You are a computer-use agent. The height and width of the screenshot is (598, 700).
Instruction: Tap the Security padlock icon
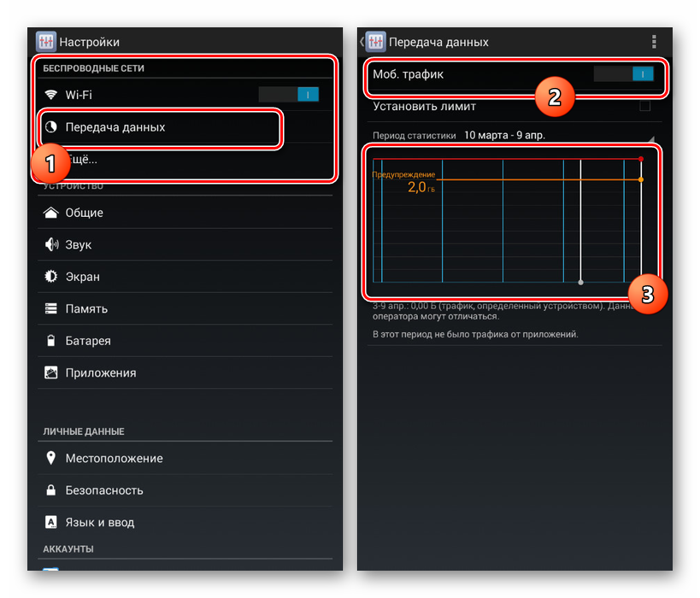(50, 490)
